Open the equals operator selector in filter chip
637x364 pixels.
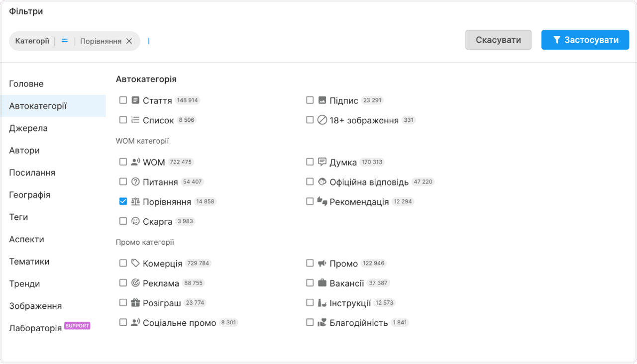pos(65,41)
